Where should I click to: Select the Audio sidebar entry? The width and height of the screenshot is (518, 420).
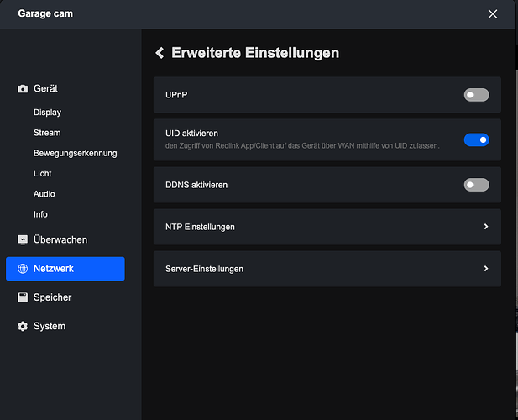tap(44, 194)
